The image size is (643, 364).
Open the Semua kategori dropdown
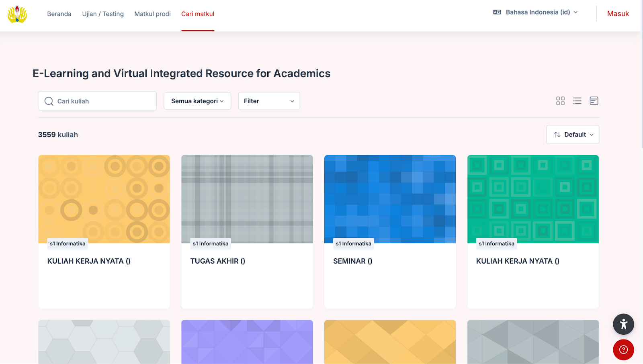197,101
